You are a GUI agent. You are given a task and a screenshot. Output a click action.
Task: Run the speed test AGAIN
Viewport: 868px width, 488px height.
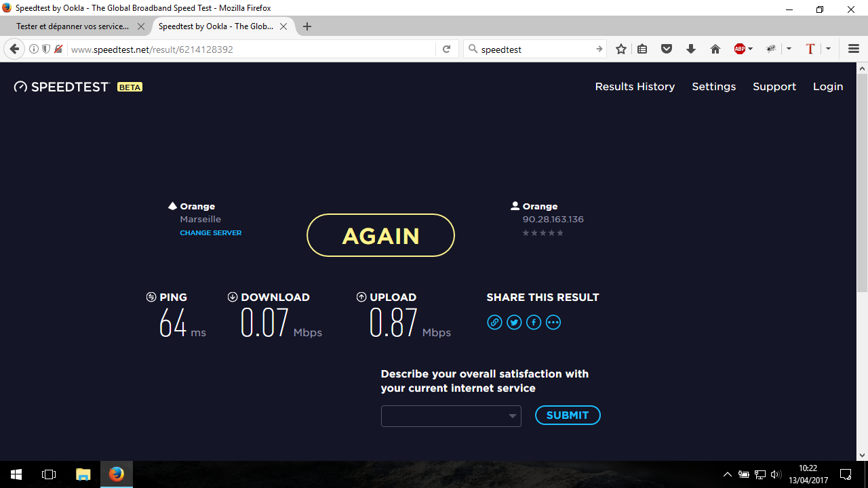coord(380,235)
